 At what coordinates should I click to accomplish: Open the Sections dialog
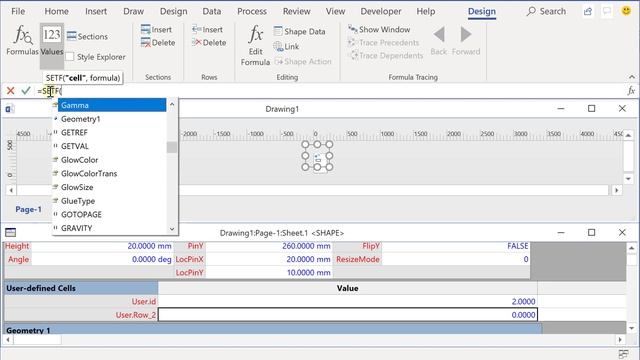point(87,36)
